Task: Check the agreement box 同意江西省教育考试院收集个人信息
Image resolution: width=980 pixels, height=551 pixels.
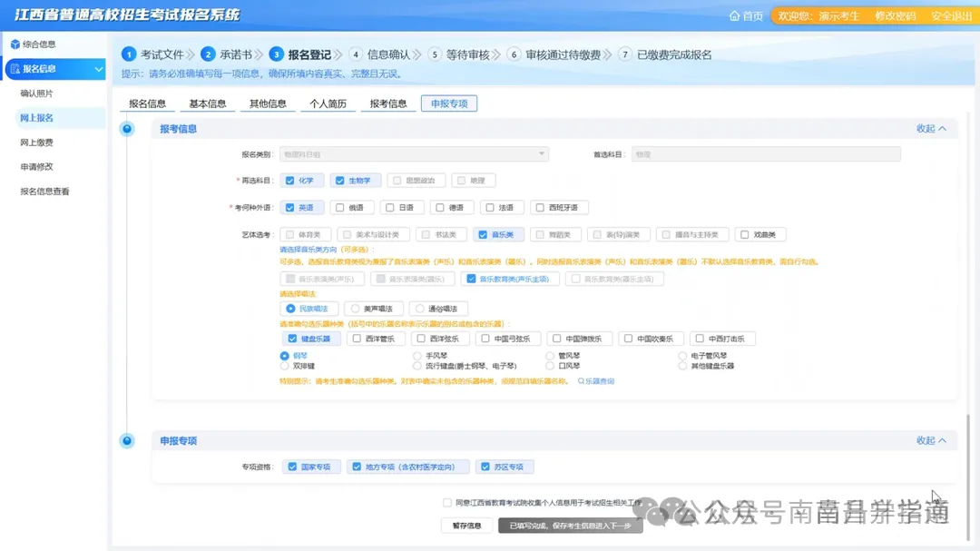Action: point(446,503)
